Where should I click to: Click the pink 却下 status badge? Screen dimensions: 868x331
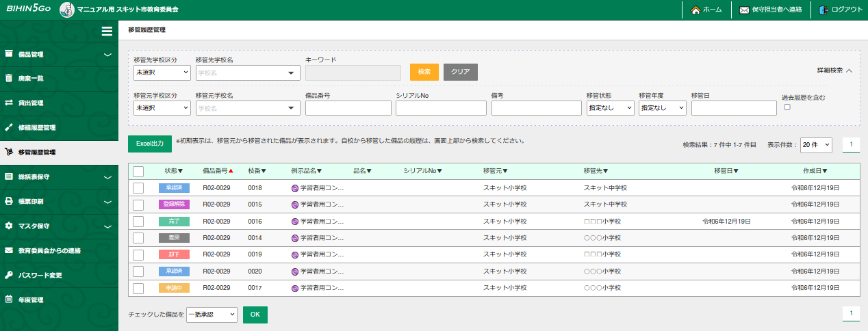[174, 254]
